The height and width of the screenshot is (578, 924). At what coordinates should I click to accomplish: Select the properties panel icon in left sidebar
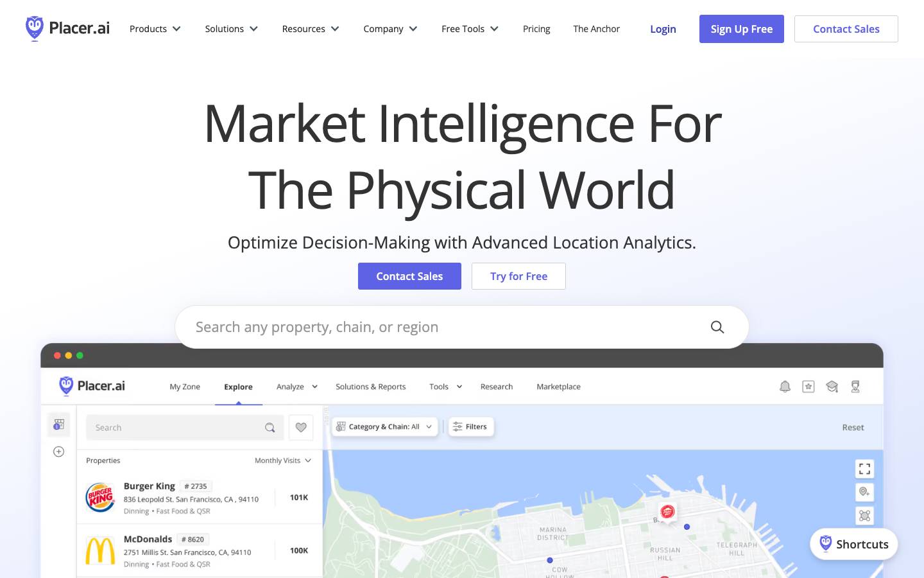point(59,425)
